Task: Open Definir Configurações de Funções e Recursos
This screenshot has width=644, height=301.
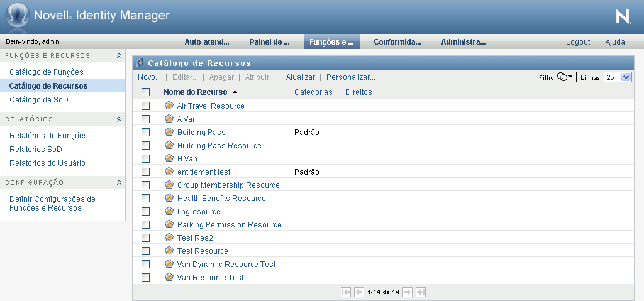Action: 52,203
